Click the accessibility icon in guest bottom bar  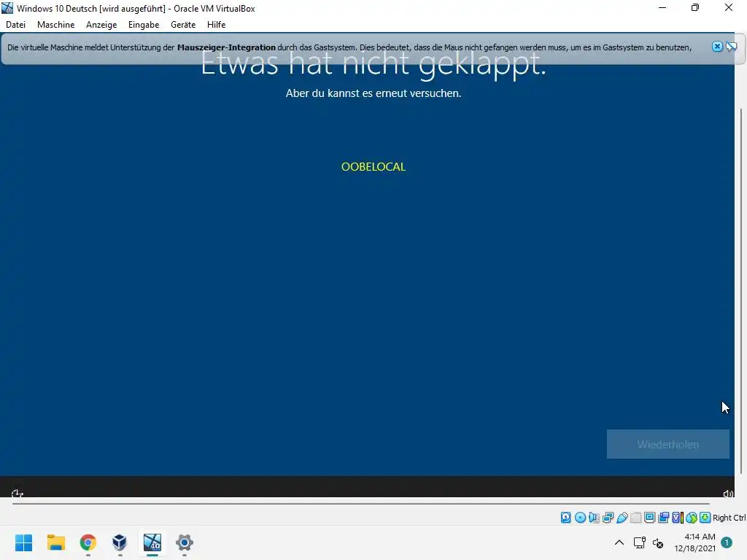18,494
